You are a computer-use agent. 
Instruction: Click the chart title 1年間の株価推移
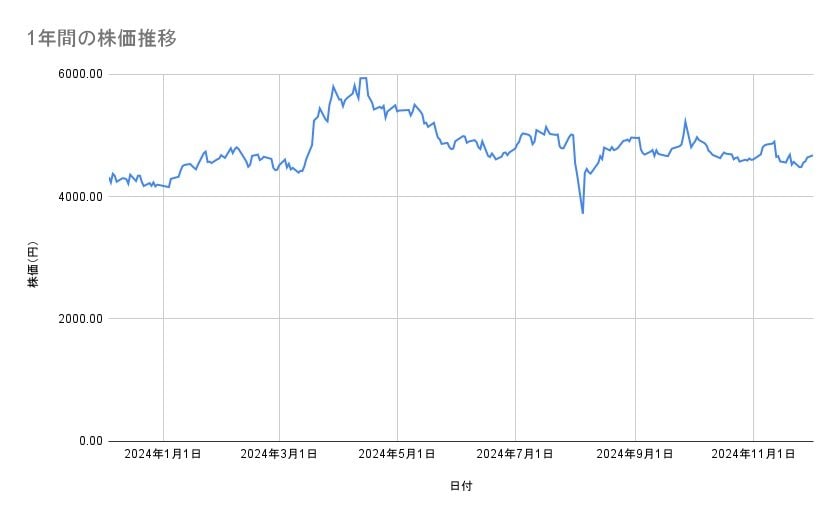point(102,39)
